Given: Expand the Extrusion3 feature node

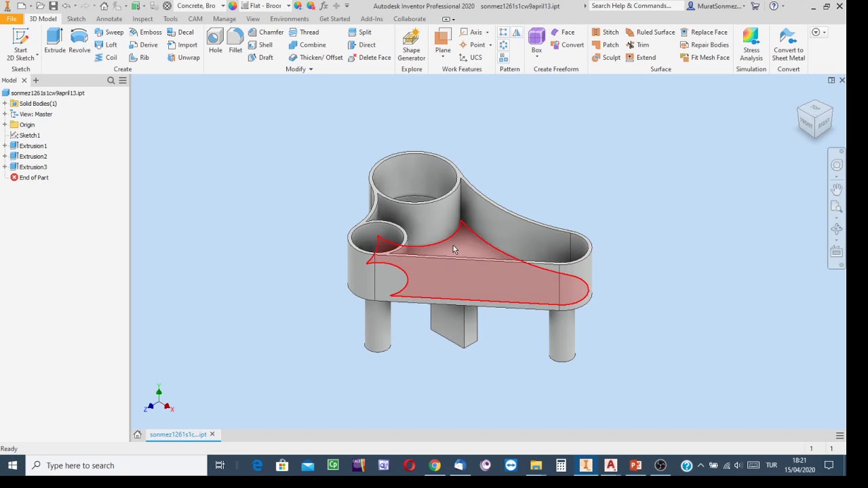Looking at the screenshot, I should coord(5,167).
